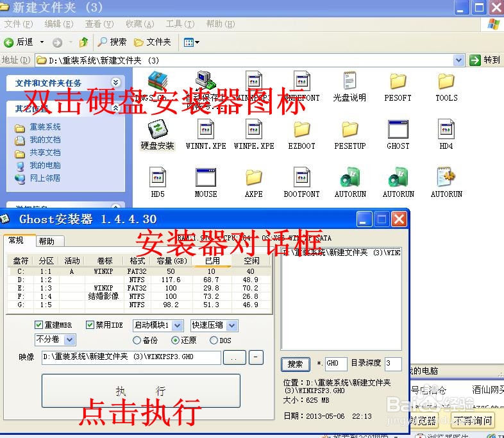
Task: Select the 光盘说明 text file
Action: click(349, 83)
